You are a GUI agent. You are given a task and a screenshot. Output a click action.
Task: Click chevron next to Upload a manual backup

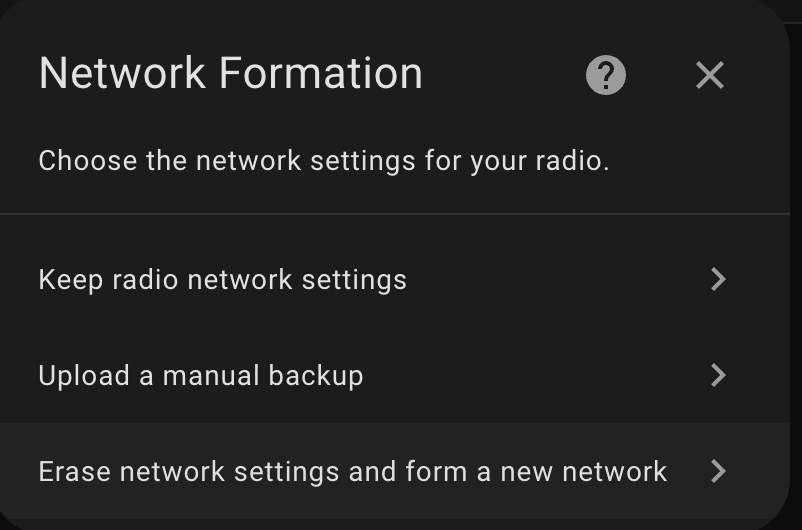[x=719, y=375]
